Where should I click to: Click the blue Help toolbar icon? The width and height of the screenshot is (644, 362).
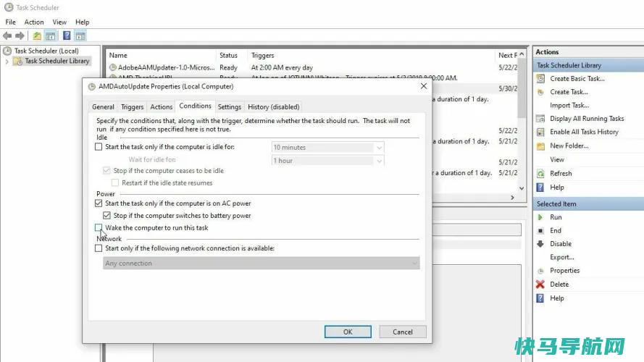pyautogui.click(x=67, y=35)
